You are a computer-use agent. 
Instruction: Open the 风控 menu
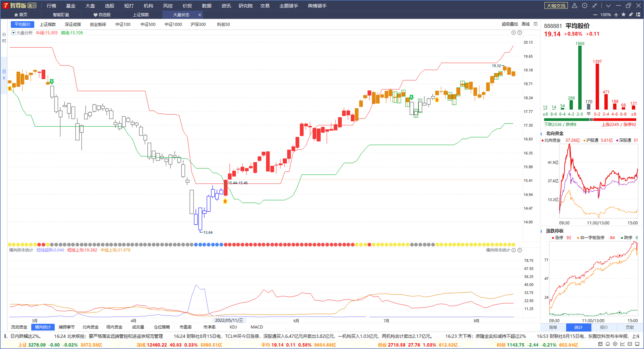168,6
